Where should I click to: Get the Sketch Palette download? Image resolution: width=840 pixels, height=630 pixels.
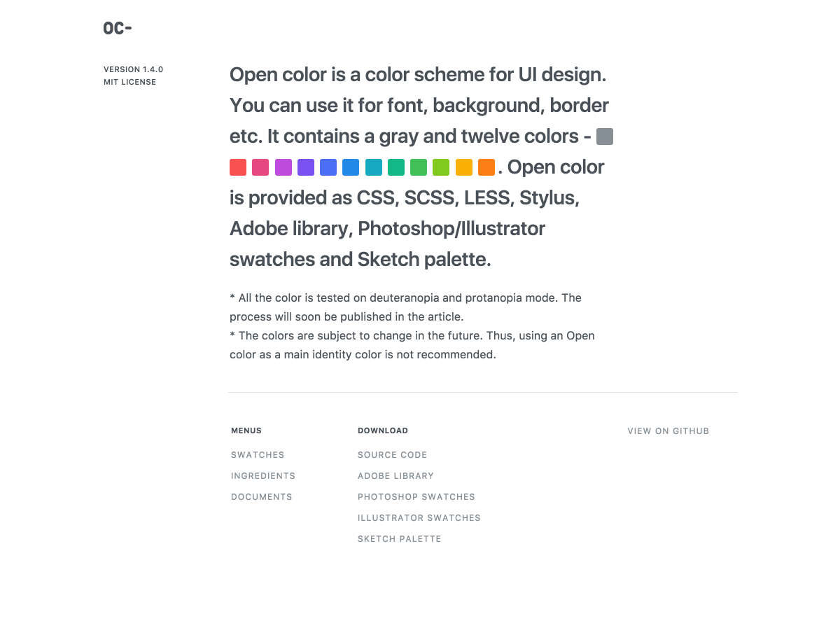pos(400,539)
